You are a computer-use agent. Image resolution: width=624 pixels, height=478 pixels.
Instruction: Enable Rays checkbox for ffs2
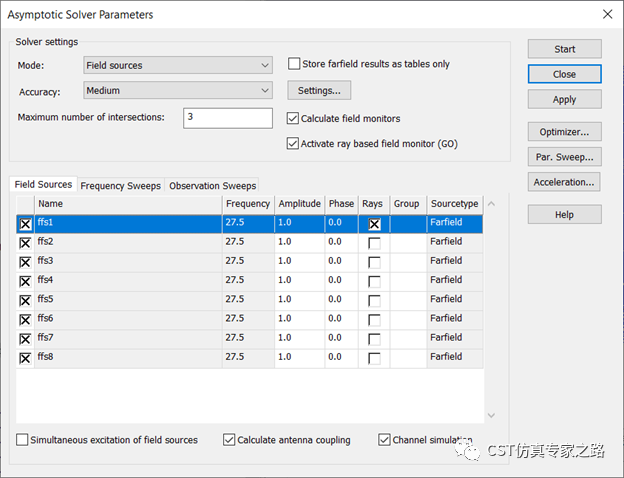point(374,243)
